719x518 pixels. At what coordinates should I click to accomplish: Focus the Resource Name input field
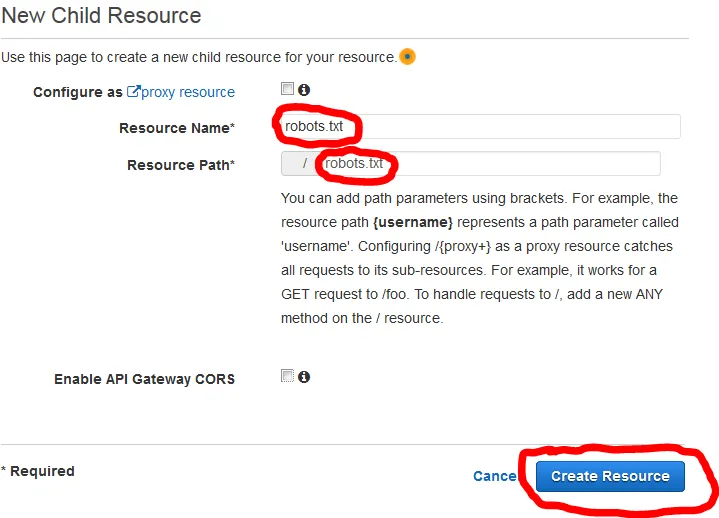click(x=500, y=127)
